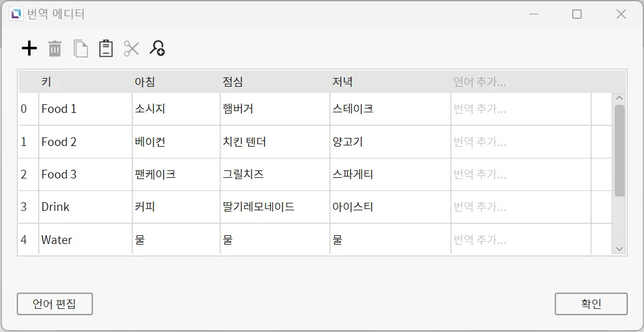Click the copy icon in the toolbar
This screenshot has width=644, height=332.
click(80, 49)
